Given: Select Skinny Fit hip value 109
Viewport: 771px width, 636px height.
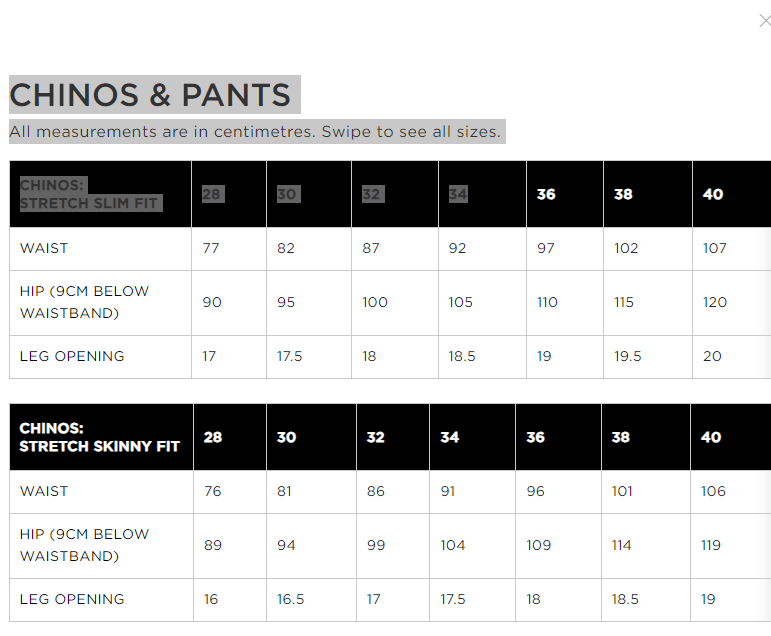Looking at the screenshot, I should (x=538, y=545).
